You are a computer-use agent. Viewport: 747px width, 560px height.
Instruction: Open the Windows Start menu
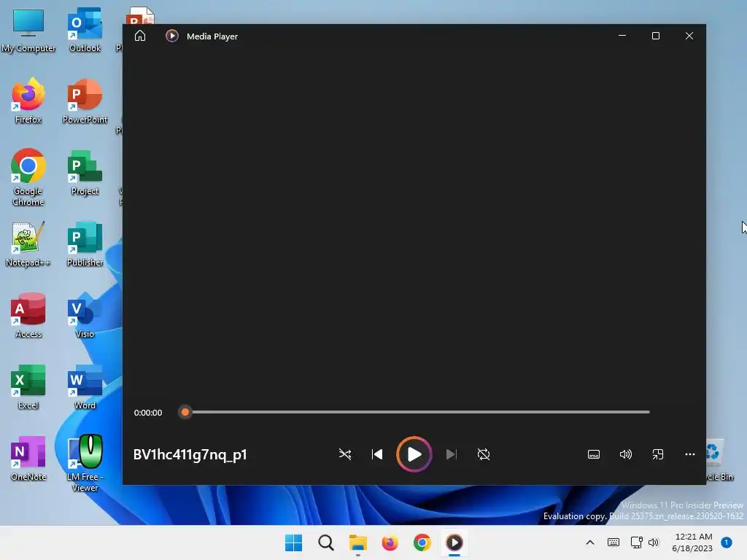click(x=293, y=542)
